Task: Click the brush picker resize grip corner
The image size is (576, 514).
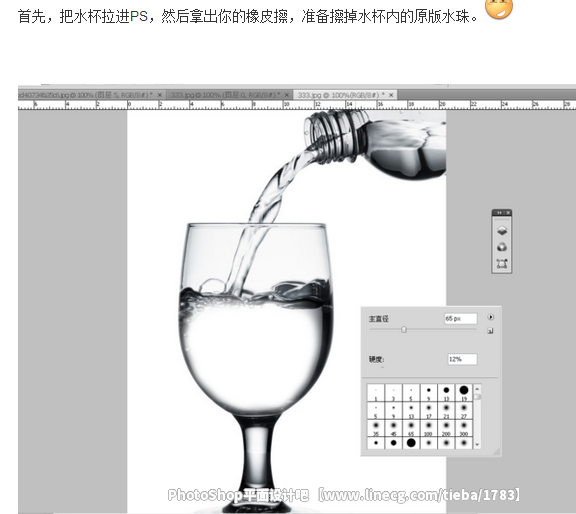Action: tap(496, 452)
